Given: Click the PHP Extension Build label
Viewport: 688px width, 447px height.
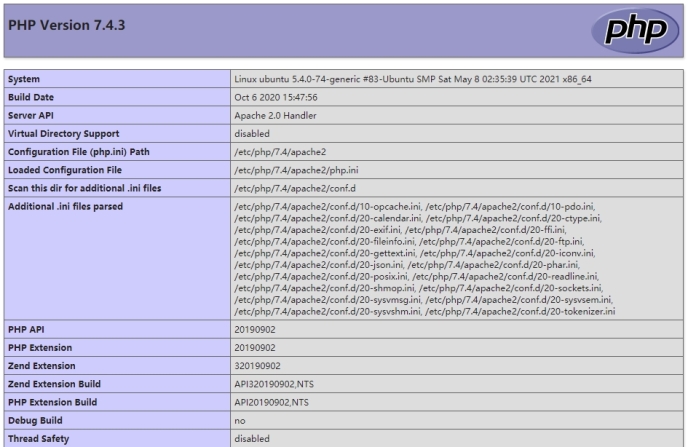Looking at the screenshot, I should 53,402.
